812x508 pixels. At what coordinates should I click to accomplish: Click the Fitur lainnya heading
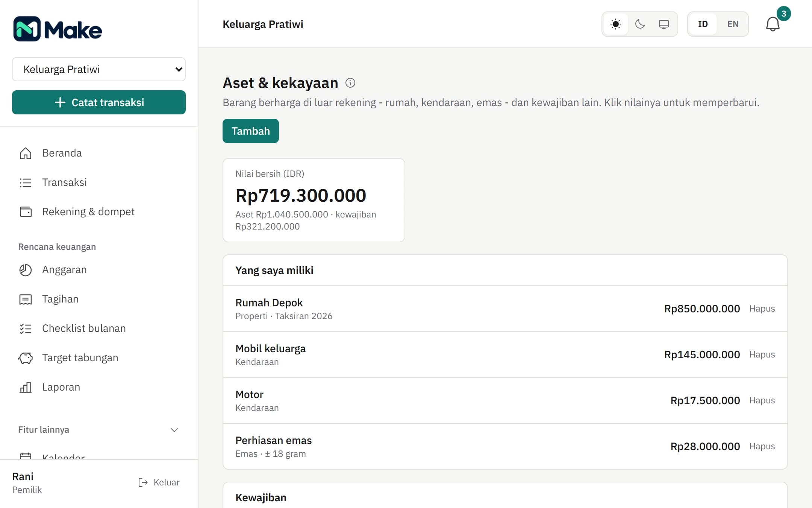pyautogui.click(x=44, y=430)
